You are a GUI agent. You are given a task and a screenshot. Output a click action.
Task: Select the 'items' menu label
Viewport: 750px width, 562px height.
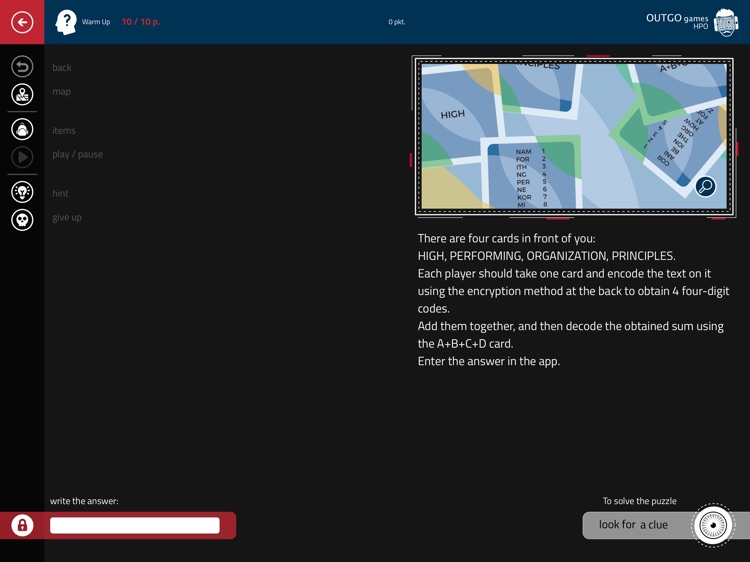pyautogui.click(x=64, y=131)
